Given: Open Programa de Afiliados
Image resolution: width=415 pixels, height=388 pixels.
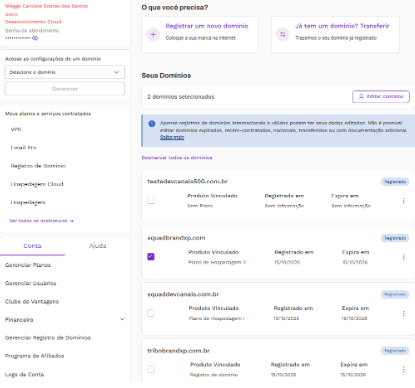Looking at the screenshot, I should (34, 356).
